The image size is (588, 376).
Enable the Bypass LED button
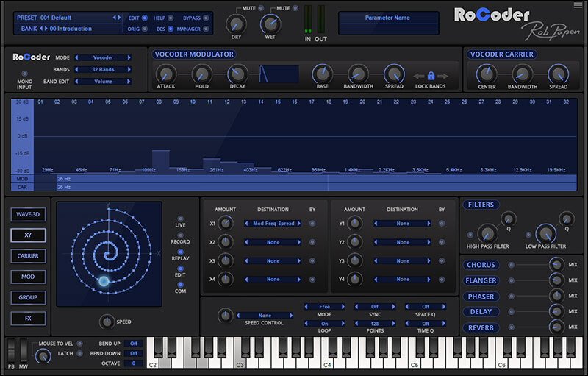pos(207,17)
